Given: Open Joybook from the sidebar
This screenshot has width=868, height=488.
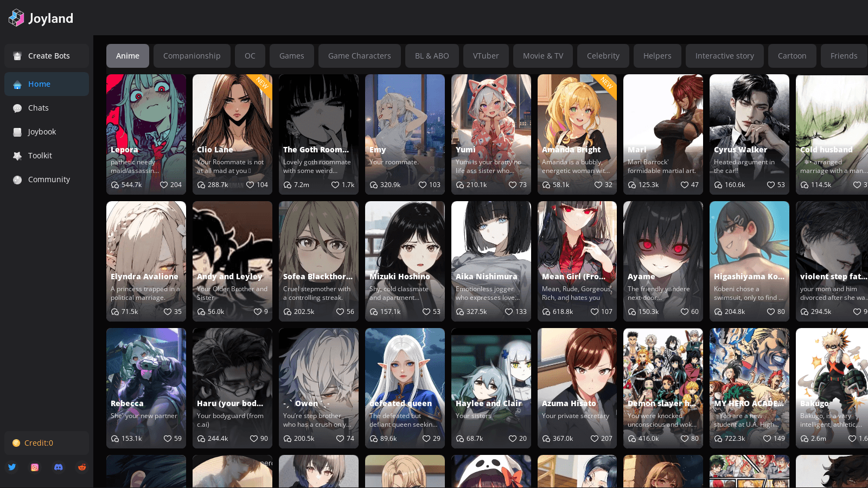Looking at the screenshot, I should (x=47, y=132).
